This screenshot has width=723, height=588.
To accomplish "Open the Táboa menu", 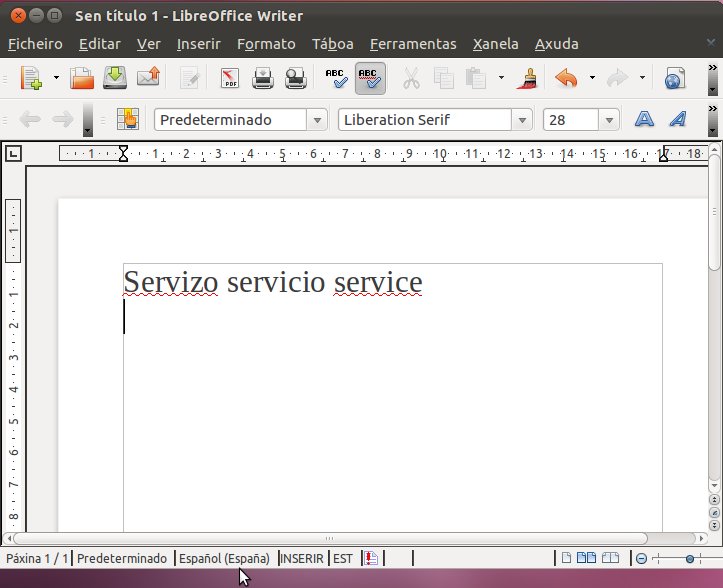I will click(332, 44).
